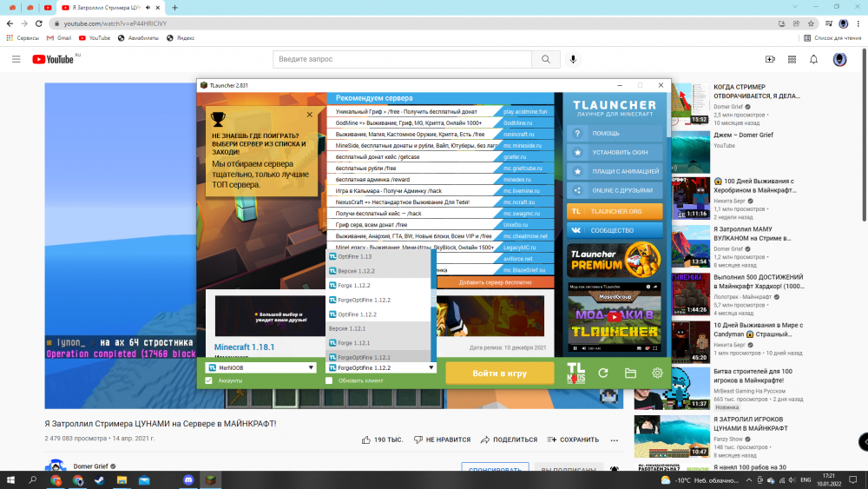This screenshot has height=489, width=868.
Task: Open YouTube apps grid icon
Action: coord(792,59)
